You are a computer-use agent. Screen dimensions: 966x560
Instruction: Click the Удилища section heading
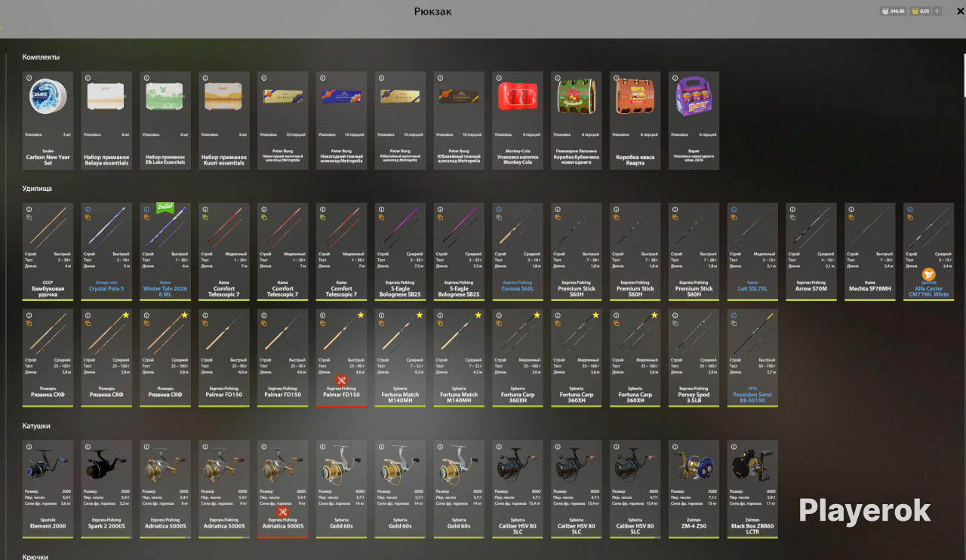point(37,189)
